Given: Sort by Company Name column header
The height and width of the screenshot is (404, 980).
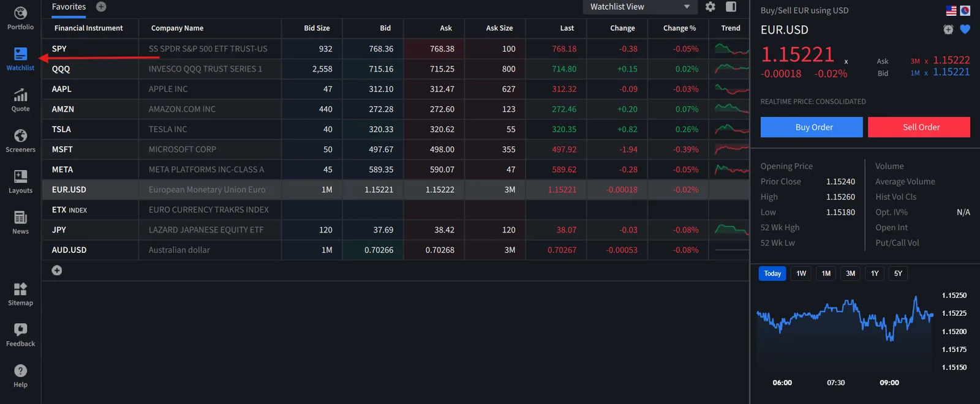Looking at the screenshot, I should 177,28.
